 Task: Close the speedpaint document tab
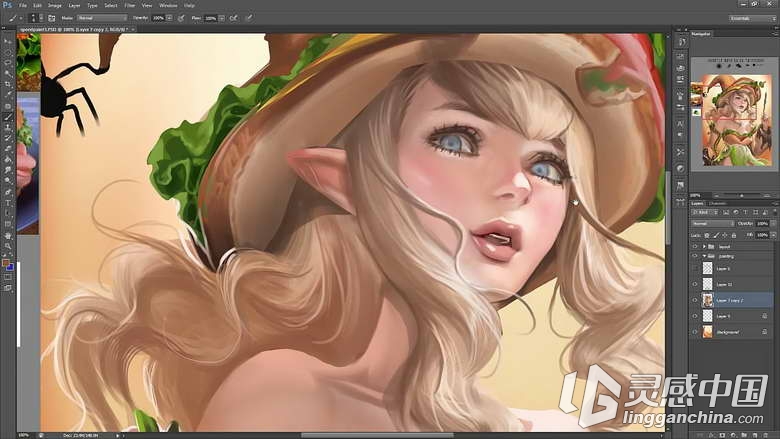[133, 30]
